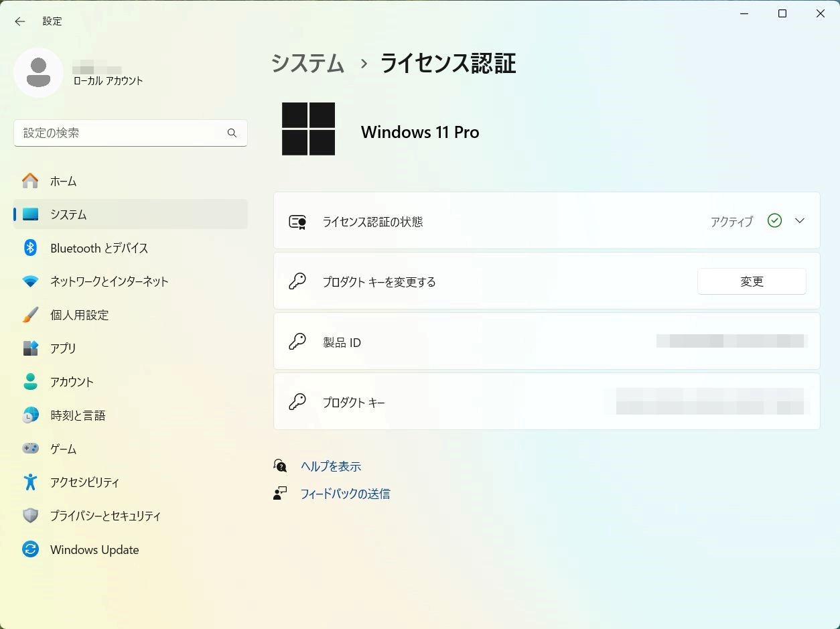840x629 pixels.
Task: Open the user account avatar
Action: (x=38, y=72)
